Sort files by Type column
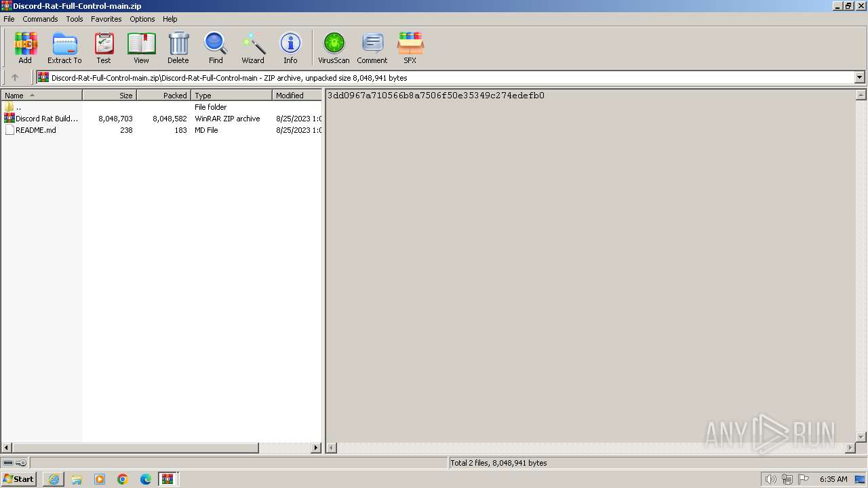The width and height of the screenshot is (868, 488). tap(231, 96)
